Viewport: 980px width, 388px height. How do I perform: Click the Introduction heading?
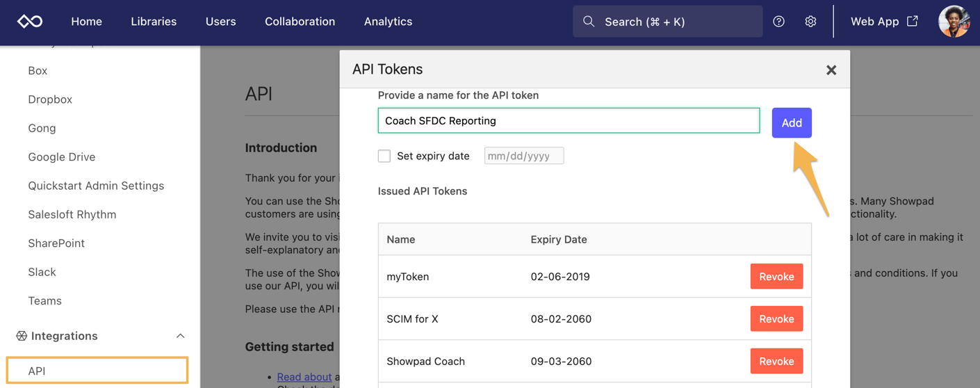281,147
